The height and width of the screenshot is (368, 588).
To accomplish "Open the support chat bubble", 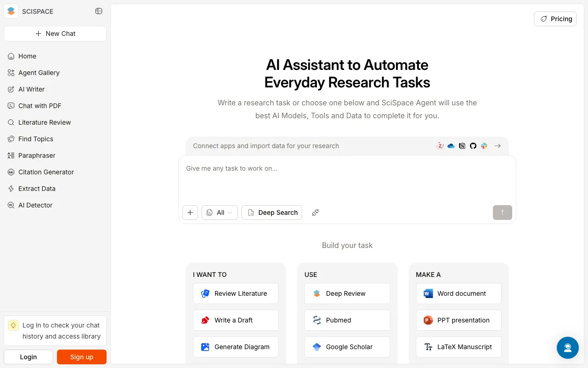I will [568, 348].
